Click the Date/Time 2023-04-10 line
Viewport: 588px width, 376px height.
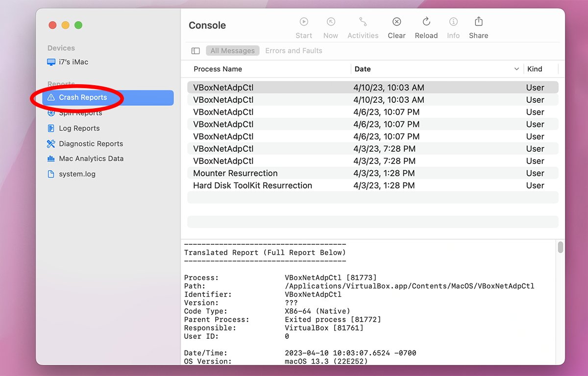click(x=300, y=353)
